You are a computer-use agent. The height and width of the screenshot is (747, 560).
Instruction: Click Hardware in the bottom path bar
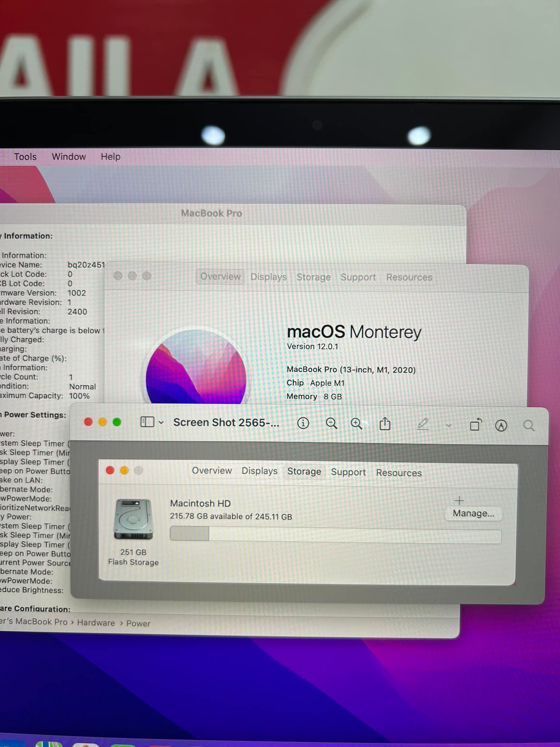coord(96,623)
